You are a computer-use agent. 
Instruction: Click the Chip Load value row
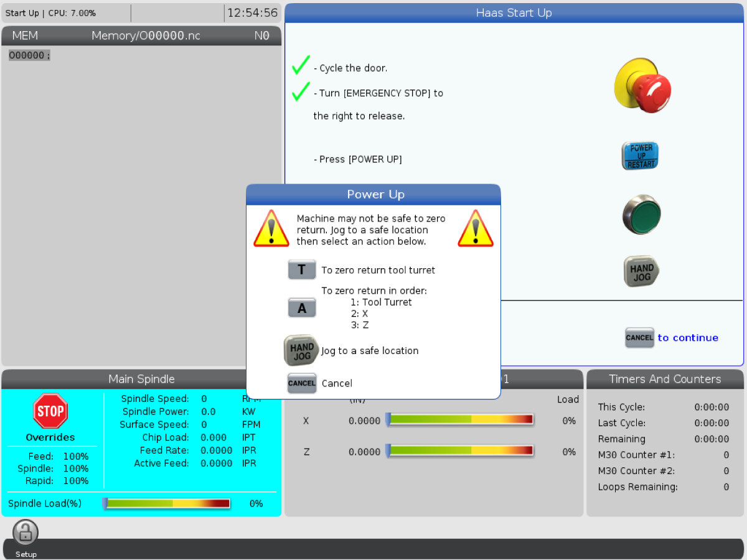click(199, 438)
